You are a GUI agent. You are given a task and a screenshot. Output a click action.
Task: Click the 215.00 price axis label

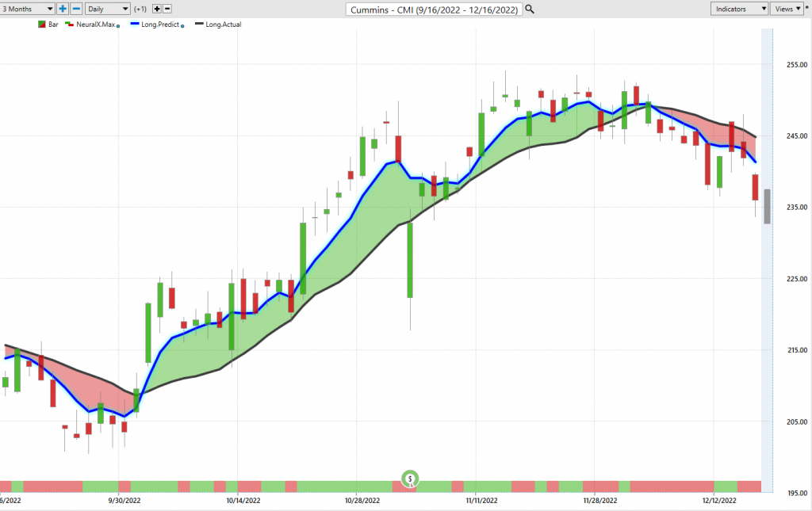pyautogui.click(x=796, y=350)
